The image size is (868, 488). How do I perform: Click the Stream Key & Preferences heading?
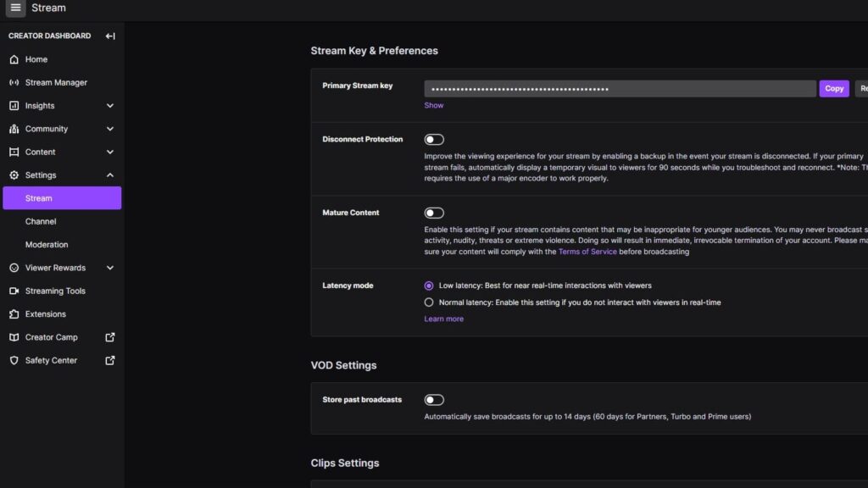click(x=374, y=51)
